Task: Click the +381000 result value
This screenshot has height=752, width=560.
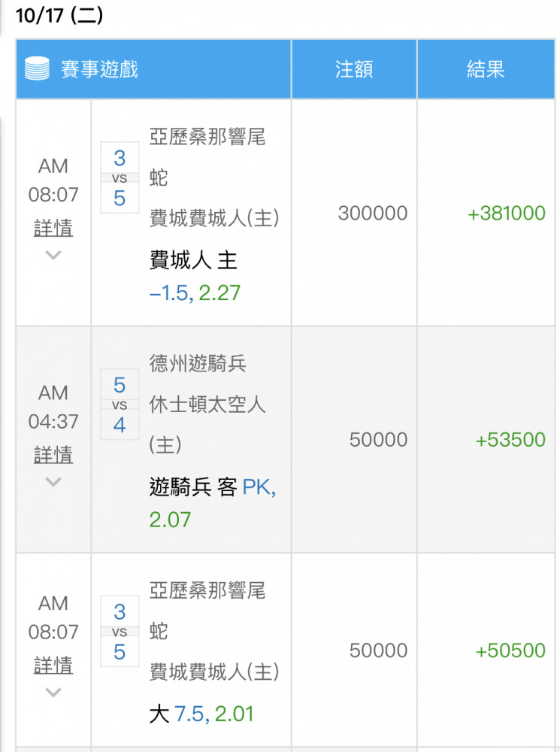Action: pyautogui.click(x=507, y=213)
